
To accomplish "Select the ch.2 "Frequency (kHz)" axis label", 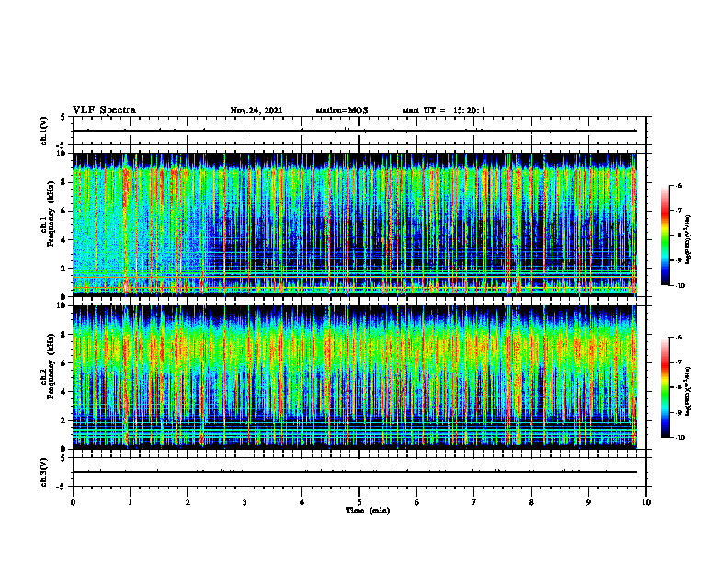I will tap(51, 366).
